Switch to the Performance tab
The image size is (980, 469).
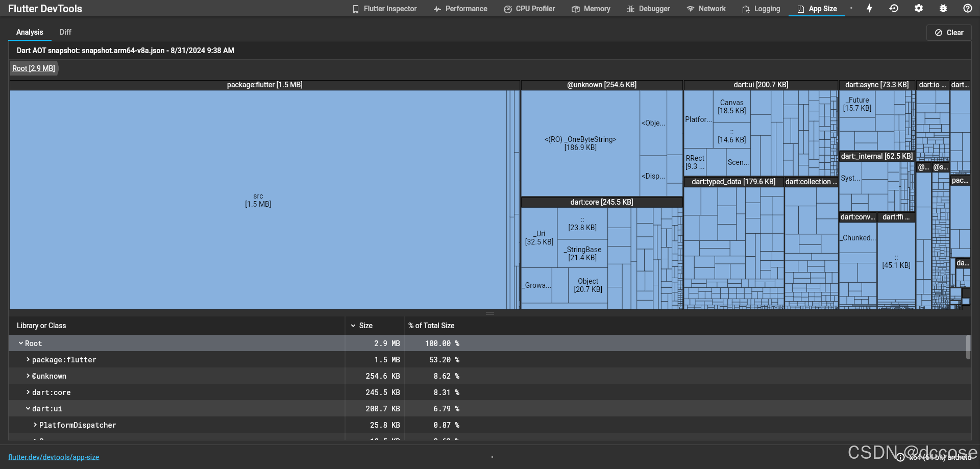click(460, 9)
